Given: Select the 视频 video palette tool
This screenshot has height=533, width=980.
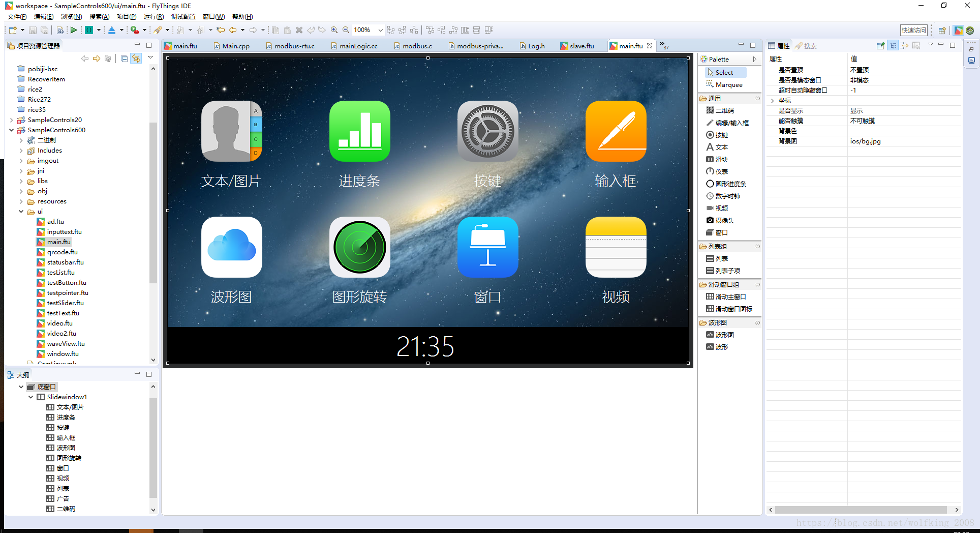Looking at the screenshot, I should coord(717,208).
